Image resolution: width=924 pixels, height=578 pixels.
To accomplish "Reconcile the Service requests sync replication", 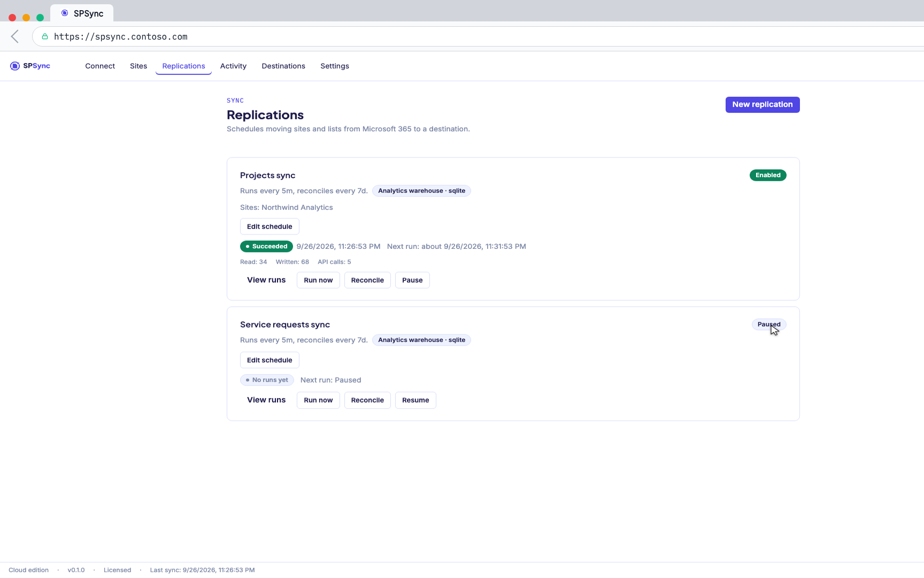I will click(x=367, y=400).
